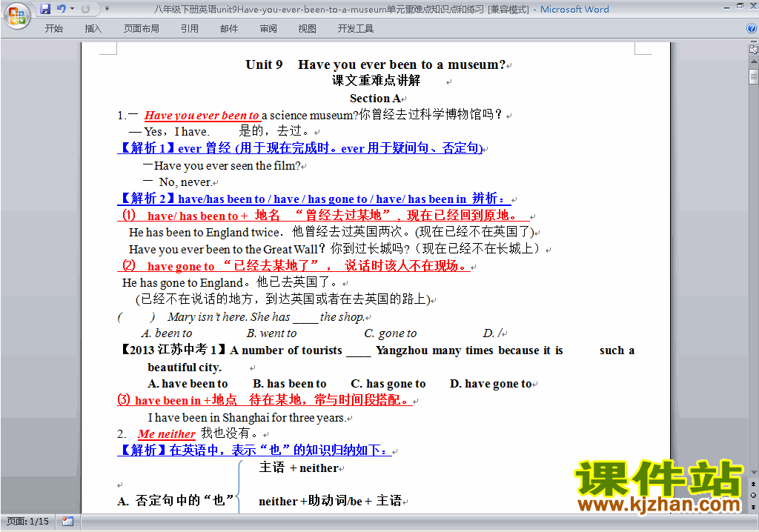
Task: Click the sentence "He has gone to England"
Action: (x=182, y=283)
